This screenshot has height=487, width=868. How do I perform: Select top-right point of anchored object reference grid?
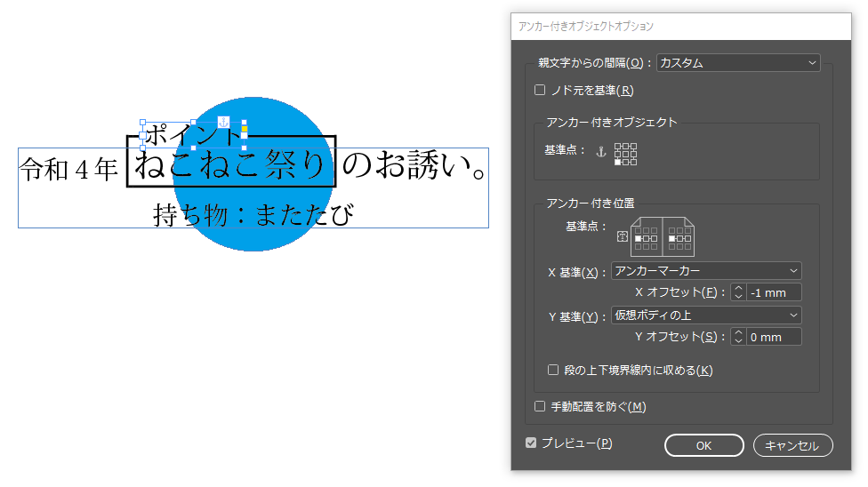coord(634,146)
